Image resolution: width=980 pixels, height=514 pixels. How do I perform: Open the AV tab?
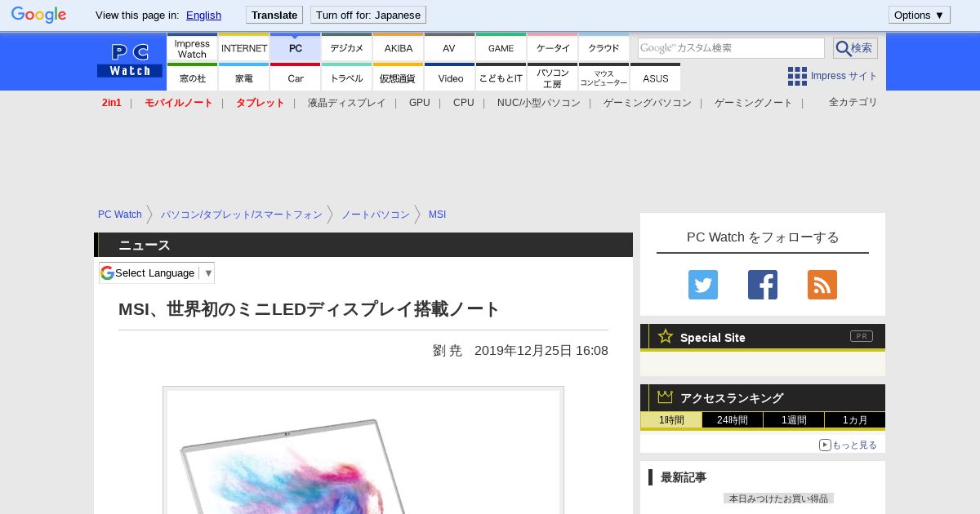[449, 48]
